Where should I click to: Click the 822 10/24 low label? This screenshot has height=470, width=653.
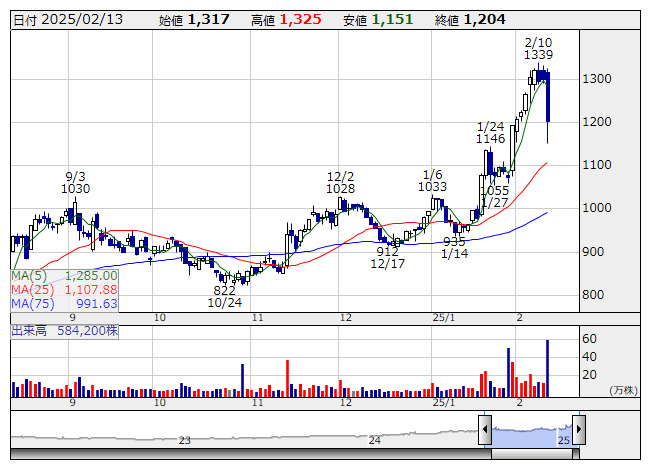tap(224, 296)
